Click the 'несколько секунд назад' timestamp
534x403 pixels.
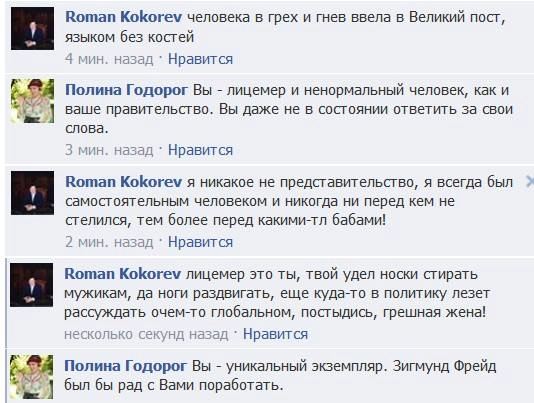coord(146,334)
